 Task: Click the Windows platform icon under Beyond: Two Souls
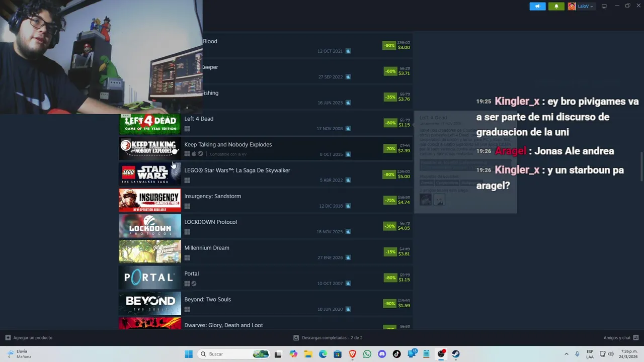pos(187,309)
